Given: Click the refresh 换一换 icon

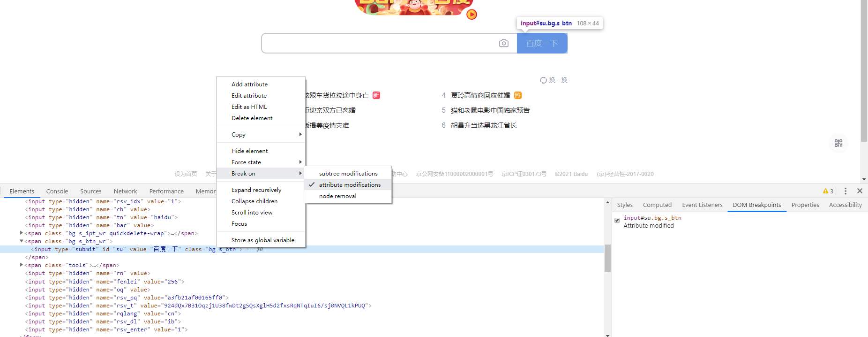Looking at the screenshot, I should coord(543,80).
